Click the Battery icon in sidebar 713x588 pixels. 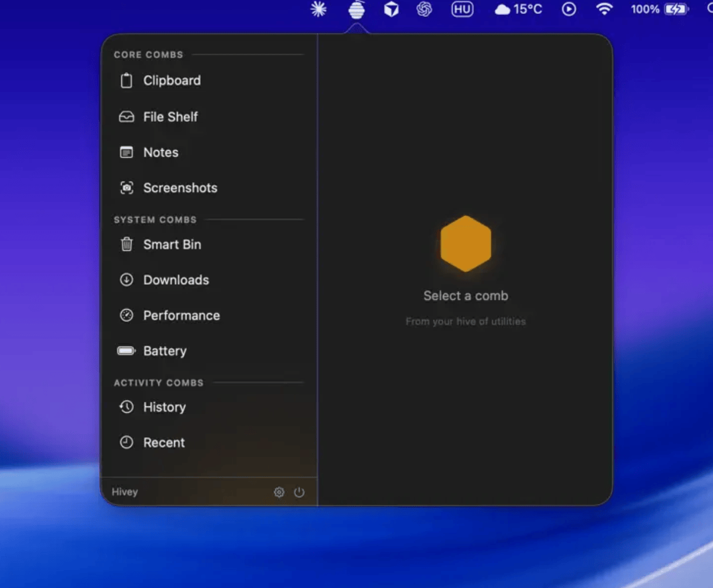[x=126, y=350]
